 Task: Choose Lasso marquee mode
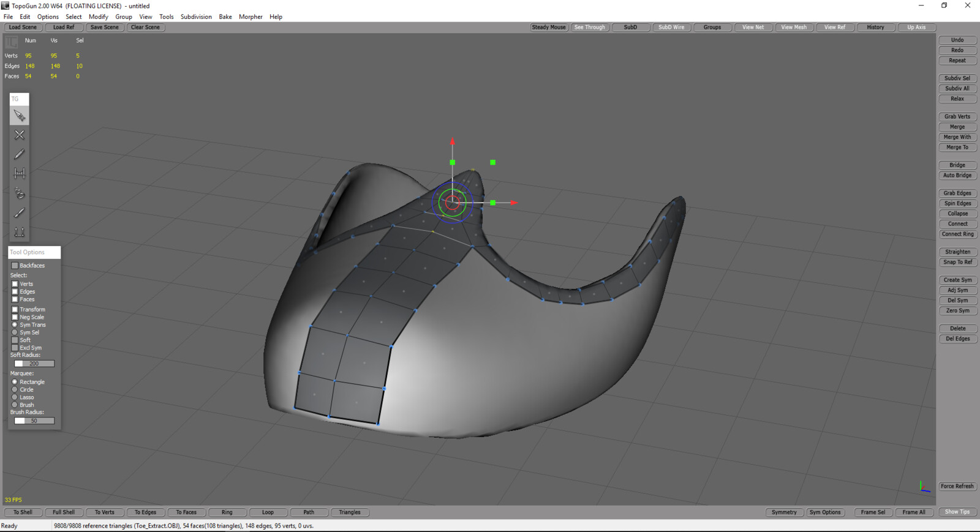[x=15, y=397]
